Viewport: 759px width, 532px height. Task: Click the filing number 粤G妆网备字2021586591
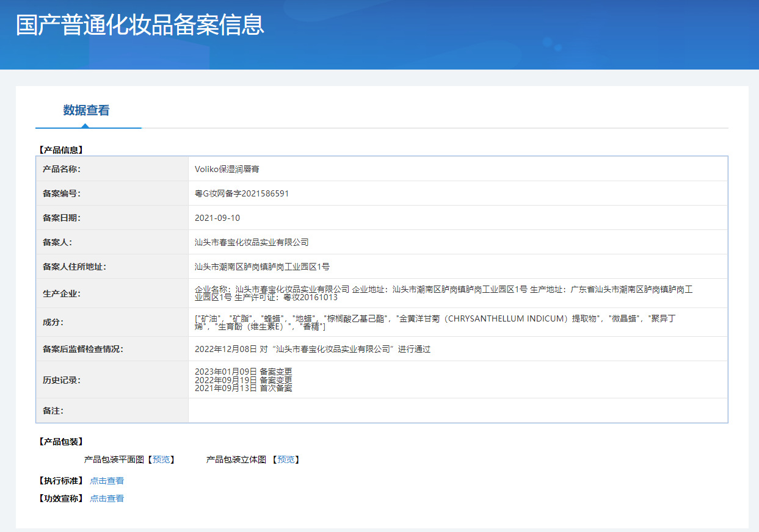coord(241,193)
